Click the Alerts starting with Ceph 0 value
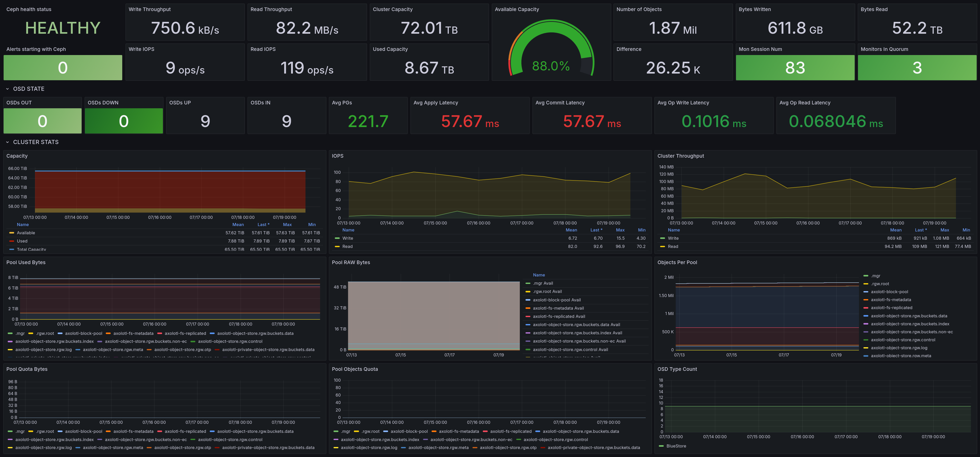 63,68
